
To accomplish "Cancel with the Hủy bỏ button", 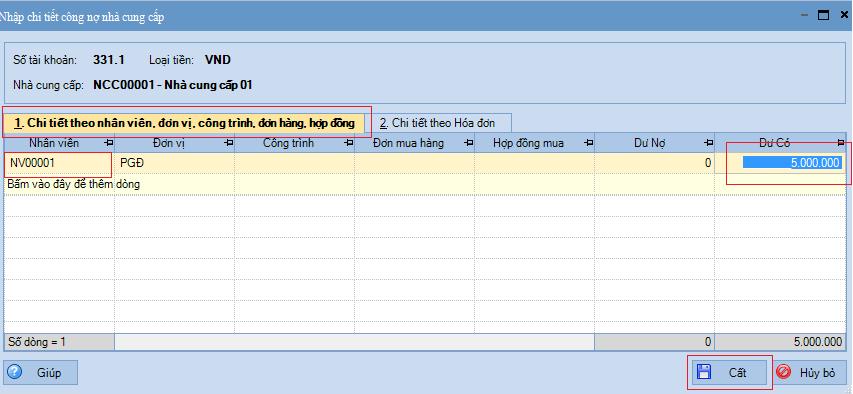I will (811, 372).
